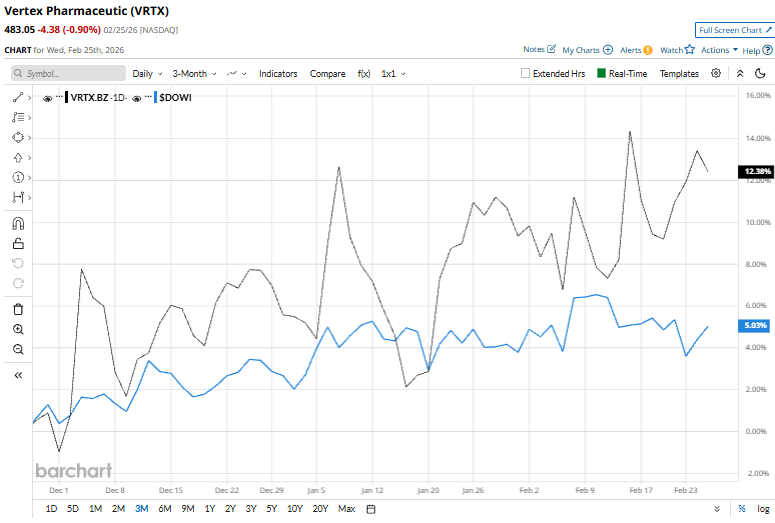This screenshot has height=523, width=775.
Task: Open the chart type line dropdown
Action: tap(236, 74)
